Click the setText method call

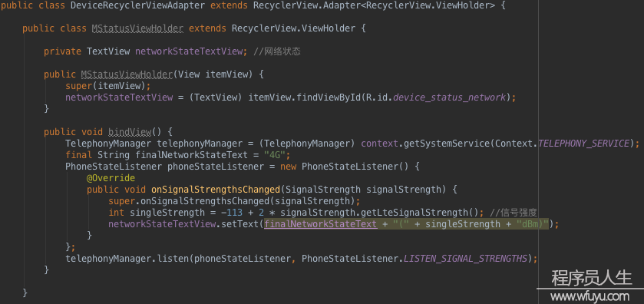click(240, 224)
